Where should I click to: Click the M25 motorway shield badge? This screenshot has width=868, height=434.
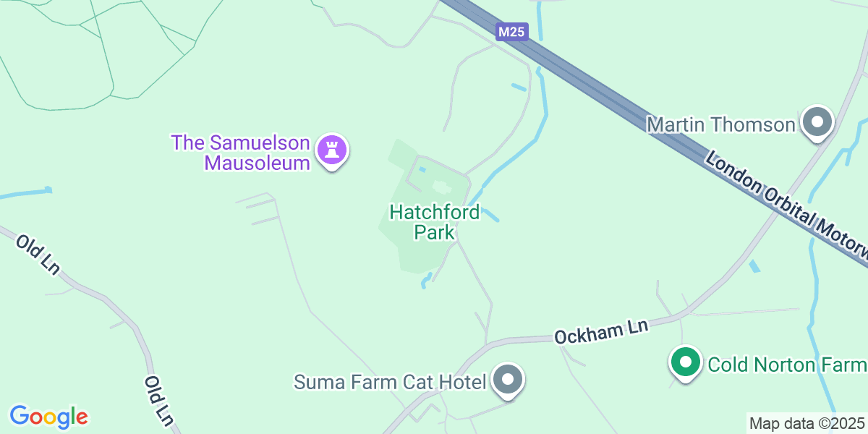tap(513, 32)
